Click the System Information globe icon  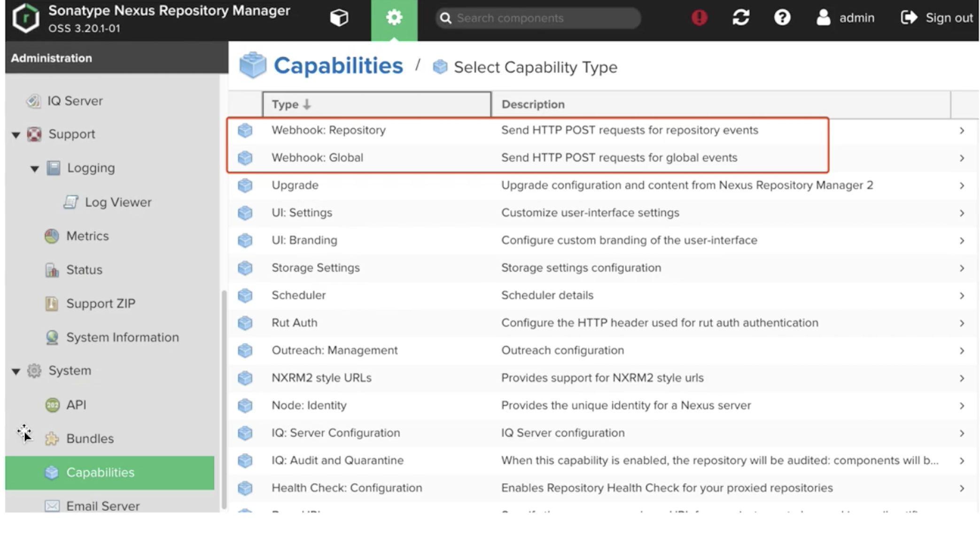[x=52, y=338]
